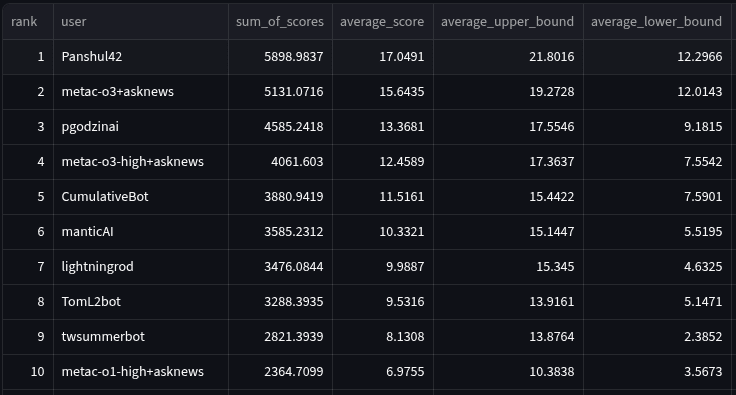
Task: Select average score 8.1308
Action: click(383, 337)
